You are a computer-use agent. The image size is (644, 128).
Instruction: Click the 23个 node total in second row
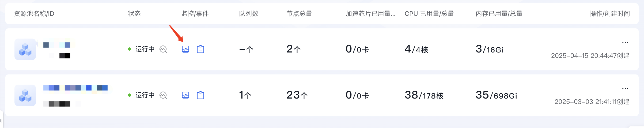tap(297, 95)
